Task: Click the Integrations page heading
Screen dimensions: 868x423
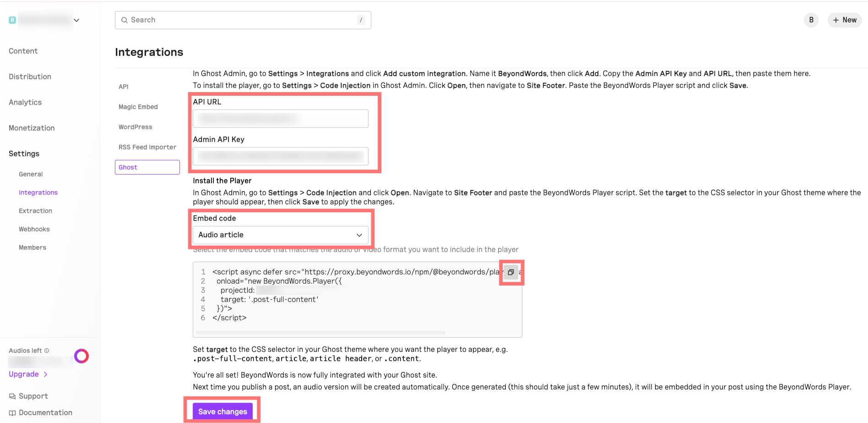Action: (x=149, y=52)
